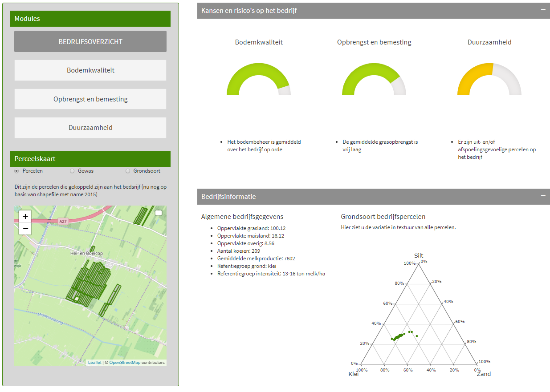
Task: Open the map layers control icon
Action: (159, 213)
